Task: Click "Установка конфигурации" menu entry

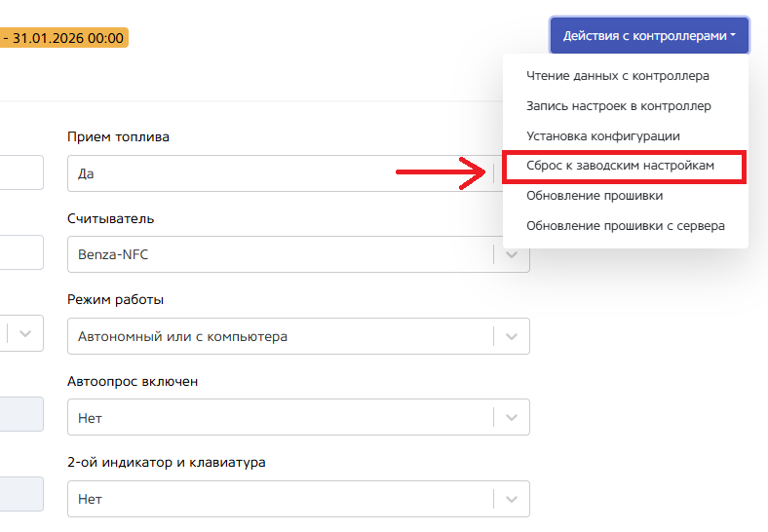Action: click(x=602, y=136)
